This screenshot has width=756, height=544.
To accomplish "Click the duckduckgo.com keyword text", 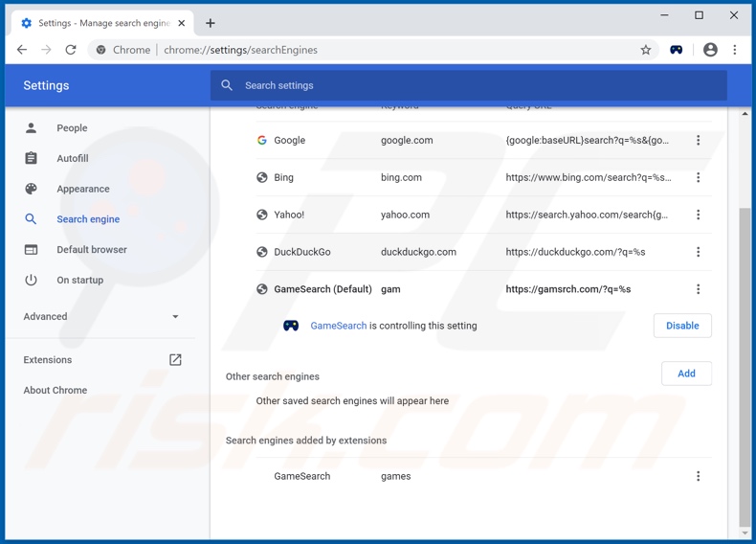I will point(418,252).
